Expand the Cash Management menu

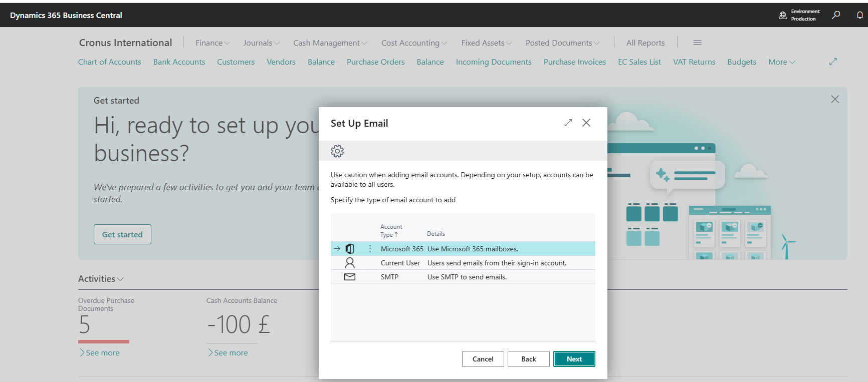[330, 43]
